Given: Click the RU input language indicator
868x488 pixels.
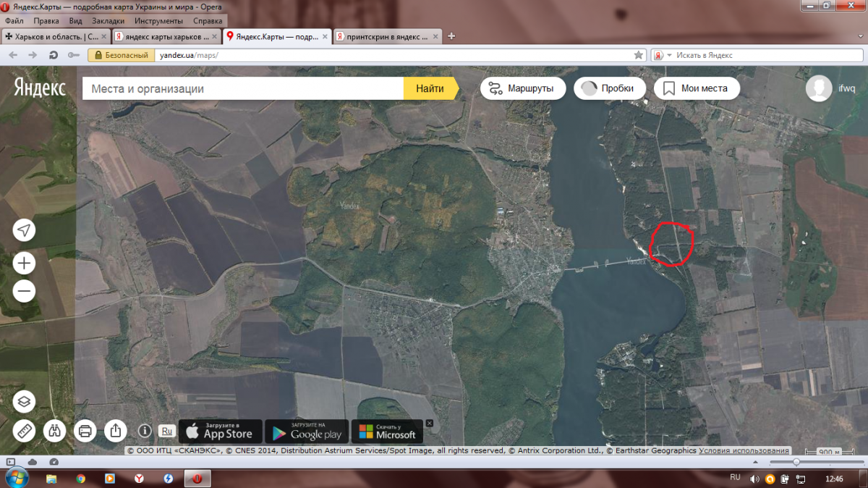Looking at the screenshot, I should (735, 477).
